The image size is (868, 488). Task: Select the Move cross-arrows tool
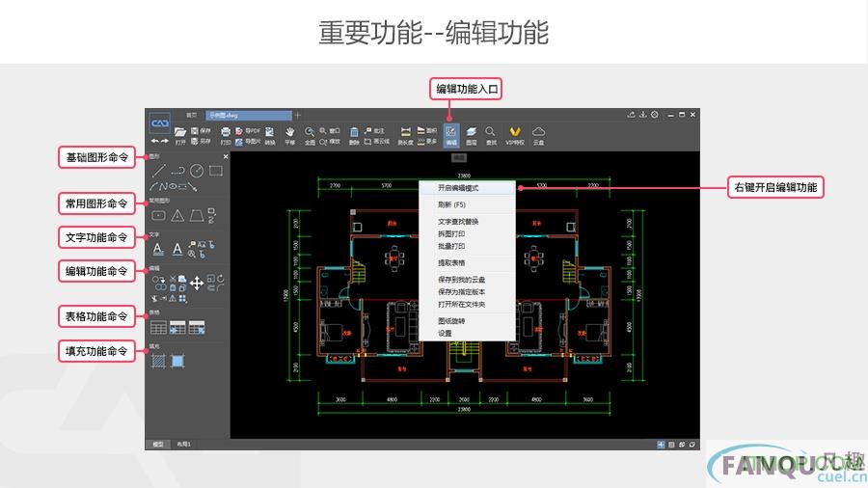[x=197, y=284]
